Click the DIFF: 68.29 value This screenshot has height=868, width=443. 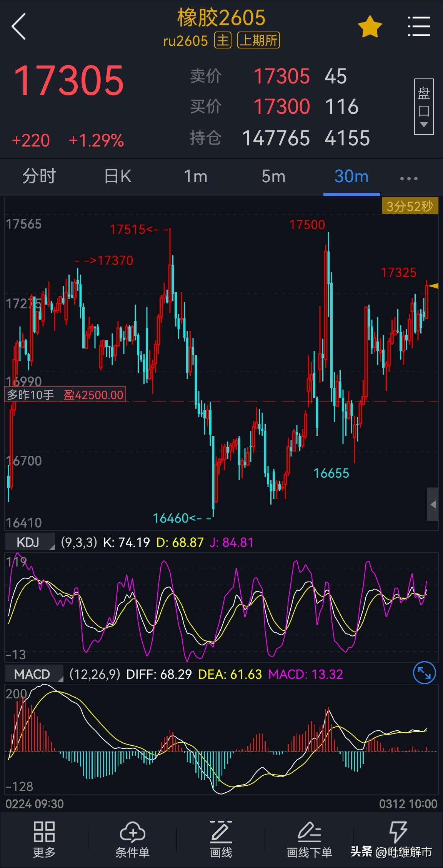point(159,674)
